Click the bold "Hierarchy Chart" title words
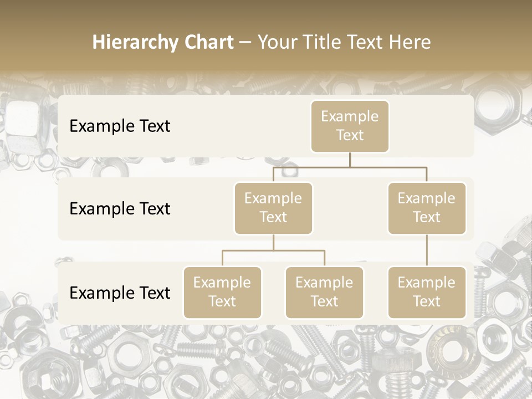The image size is (532, 399). [x=162, y=42]
